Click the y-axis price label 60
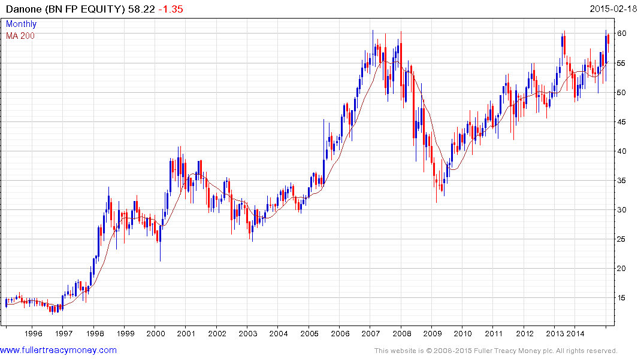The height and width of the screenshot is (359, 644). coord(622,34)
